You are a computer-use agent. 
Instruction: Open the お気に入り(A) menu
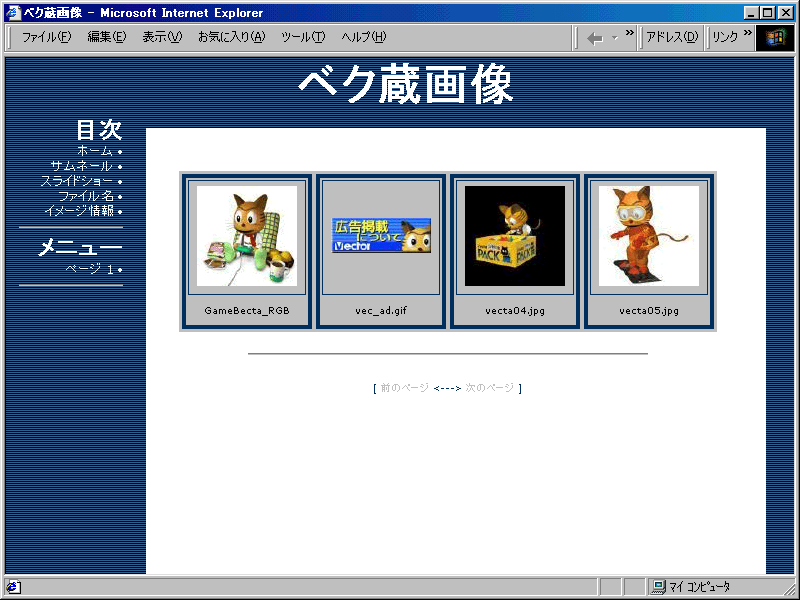point(232,37)
